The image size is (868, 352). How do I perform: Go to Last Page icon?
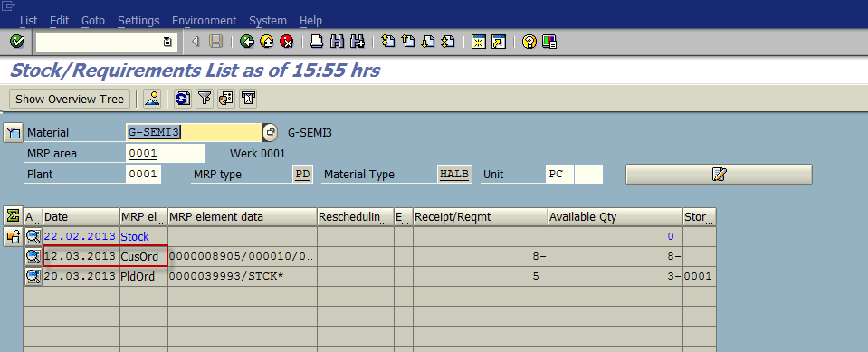tap(448, 42)
